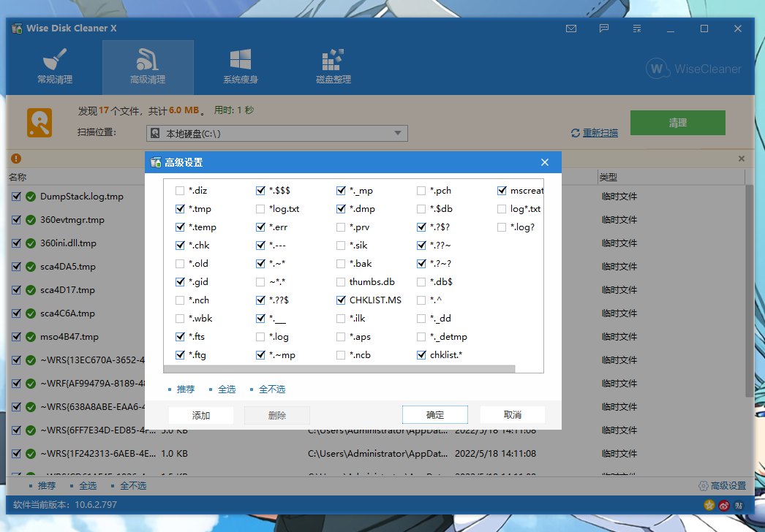Screen dimensions: 765x532
Task: Uncheck the ~WRS{1F242313-6AEB row checkbox
Action: pyautogui.click(x=16, y=454)
